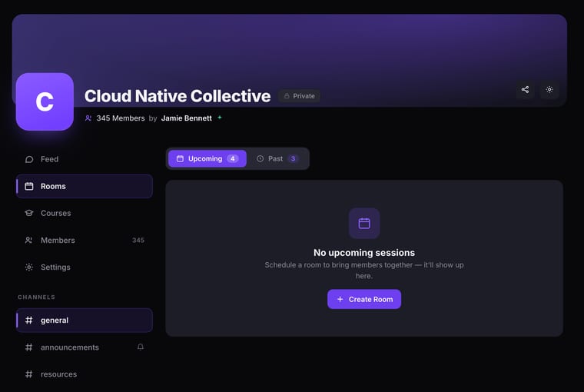584x392 pixels.
Task: Click the 345 Members text in header
Action: click(121, 118)
